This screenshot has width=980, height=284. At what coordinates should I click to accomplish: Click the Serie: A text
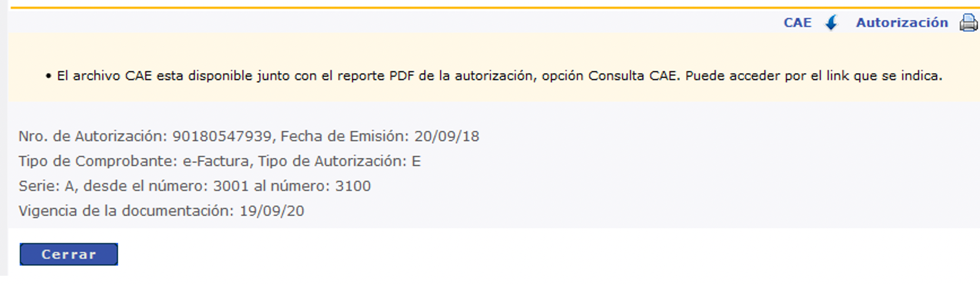[47, 186]
